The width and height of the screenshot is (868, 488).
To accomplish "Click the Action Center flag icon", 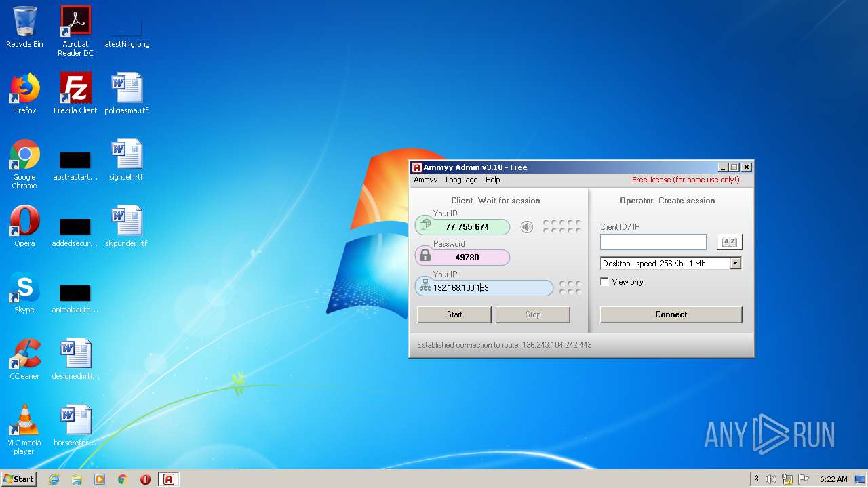I will 804,479.
